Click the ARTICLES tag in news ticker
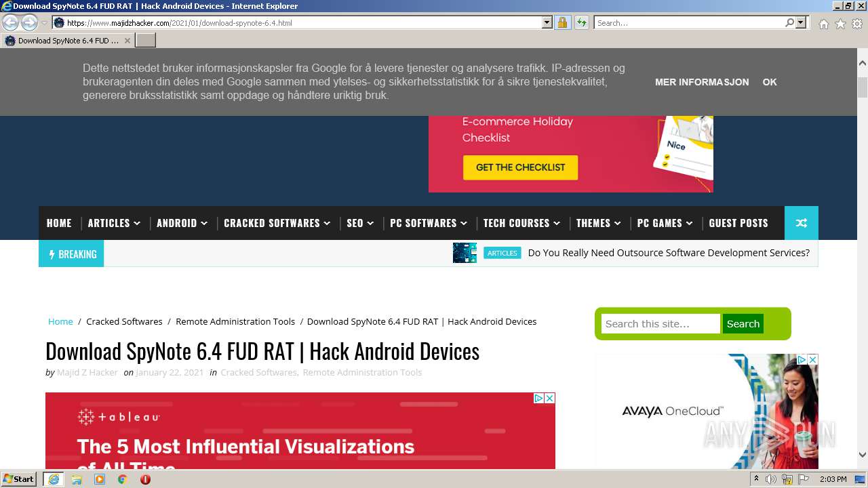The height and width of the screenshot is (488, 868). coord(502,253)
